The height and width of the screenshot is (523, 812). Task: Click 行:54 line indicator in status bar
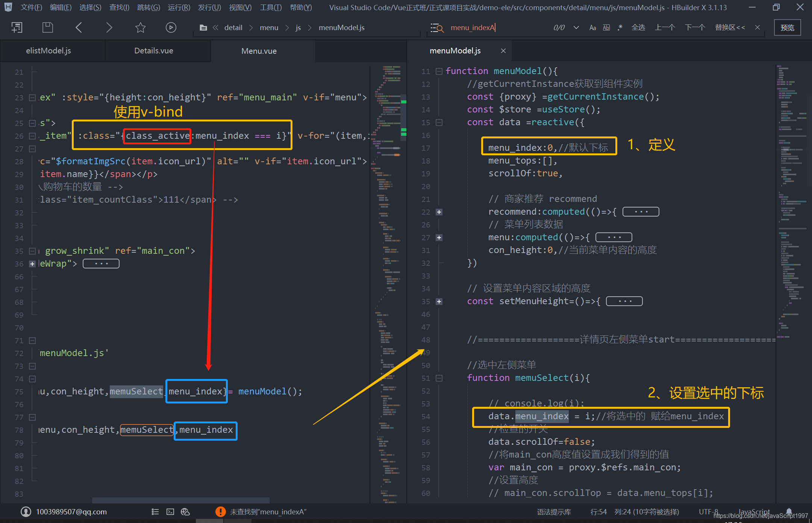(598, 512)
